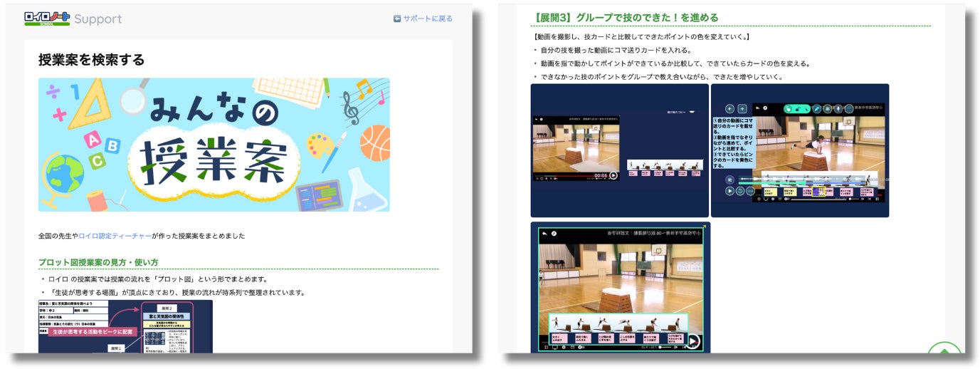Click the sentence 全国の先生や…授業案をまとめました
Image resolution: width=980 pixels, height=369 pixels.
pos(142,236)
